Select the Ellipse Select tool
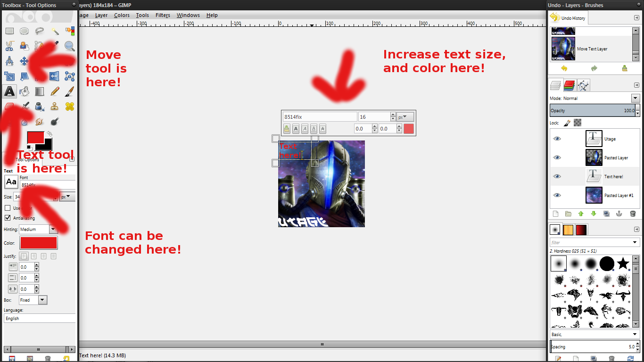This screenshot has width=644, height=362. point(25,31)
